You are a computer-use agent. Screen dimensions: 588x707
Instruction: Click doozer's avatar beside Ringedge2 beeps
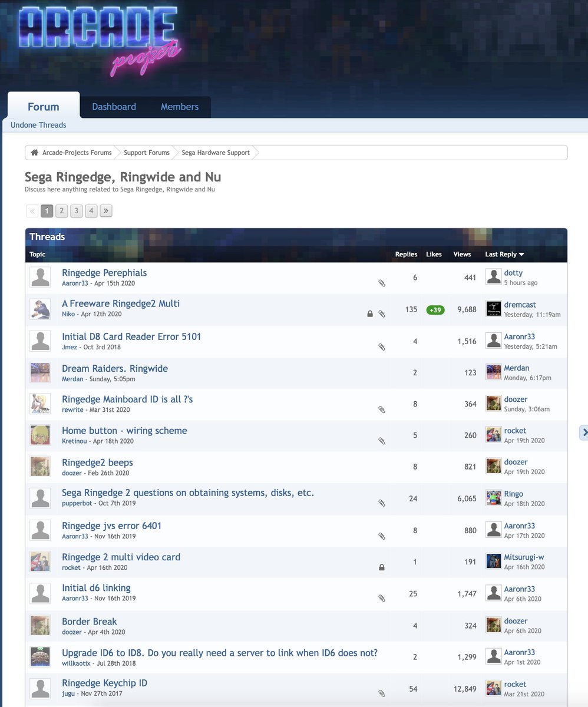[x=40, y=467]
